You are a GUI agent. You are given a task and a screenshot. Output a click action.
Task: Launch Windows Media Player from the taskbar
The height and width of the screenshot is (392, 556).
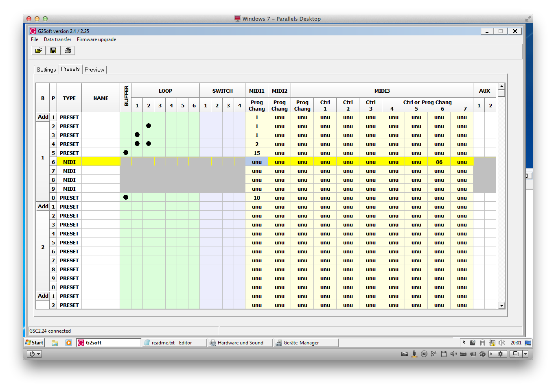click(x=69, y=343)
